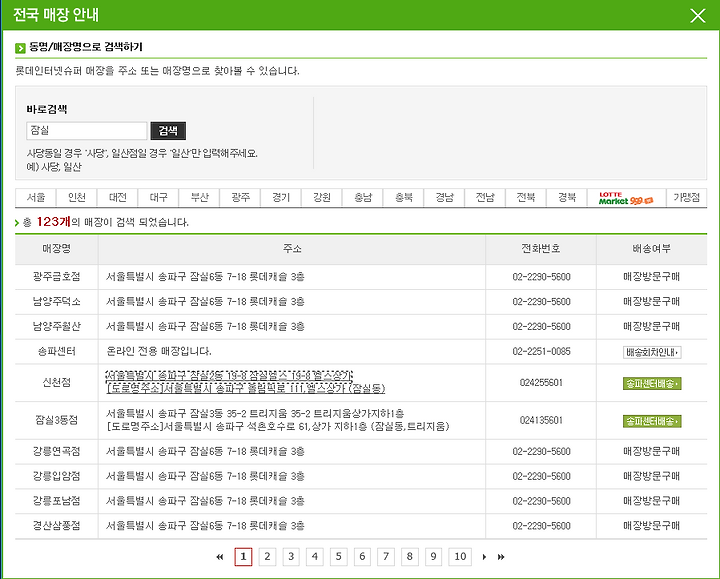Select the 경북 region tab

567,197
